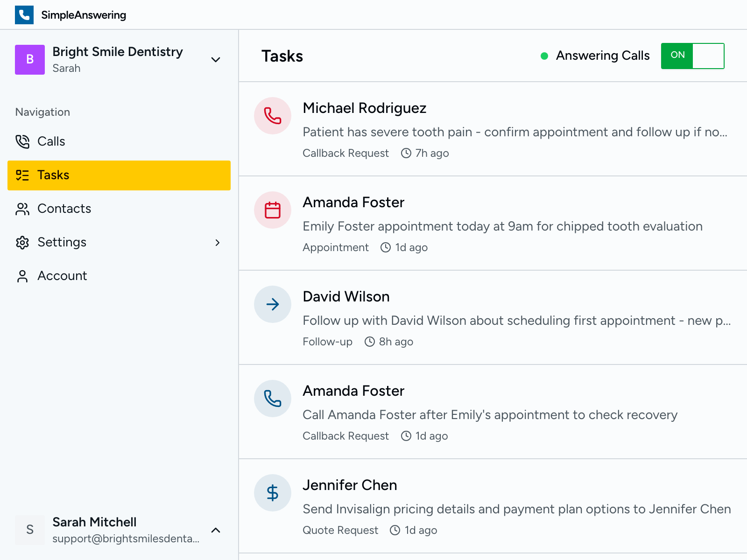747x560 pixels.
Task: Open the Account page
Action: coord(62,276)
